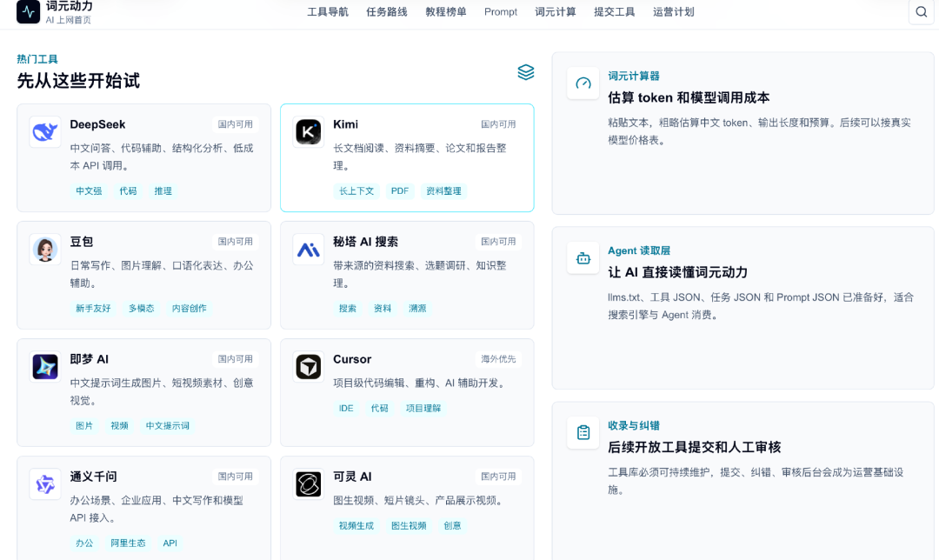Click the 内容创作 tag on 豆包
Image resolution: width=939 pixels, height=560 pixels.
190,309
